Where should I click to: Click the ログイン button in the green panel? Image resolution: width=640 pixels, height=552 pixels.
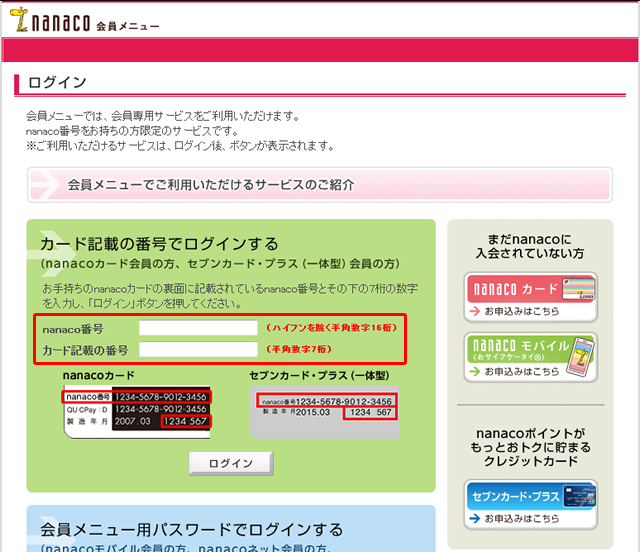click(231, 463)
